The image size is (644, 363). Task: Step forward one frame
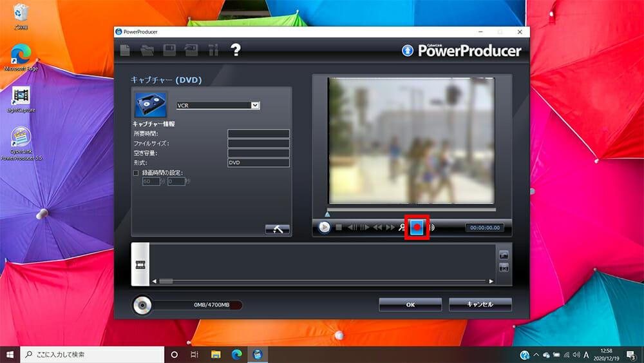365,227
